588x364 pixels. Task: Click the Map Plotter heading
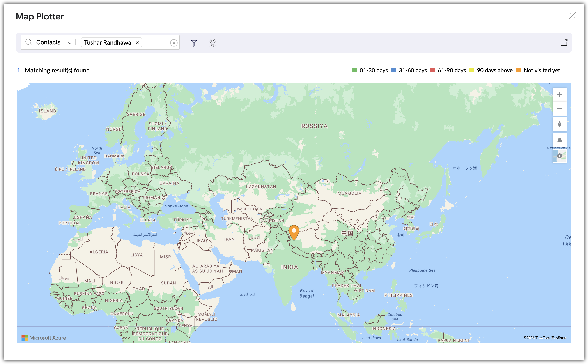[x=40, y=16]
